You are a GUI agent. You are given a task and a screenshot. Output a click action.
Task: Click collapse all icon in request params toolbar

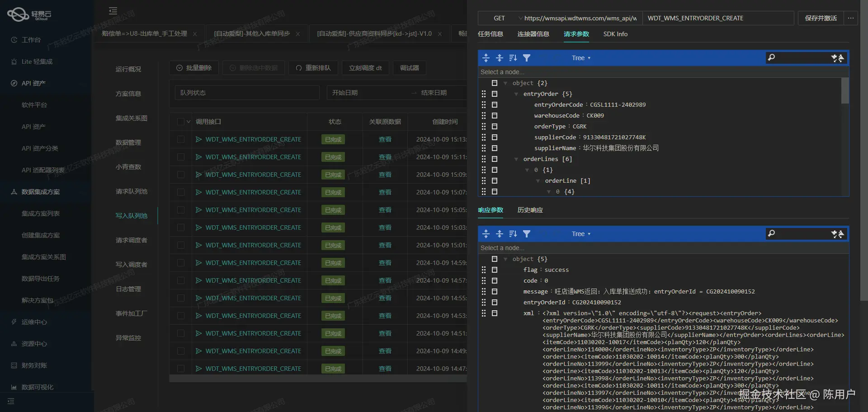tap(500, 58)
